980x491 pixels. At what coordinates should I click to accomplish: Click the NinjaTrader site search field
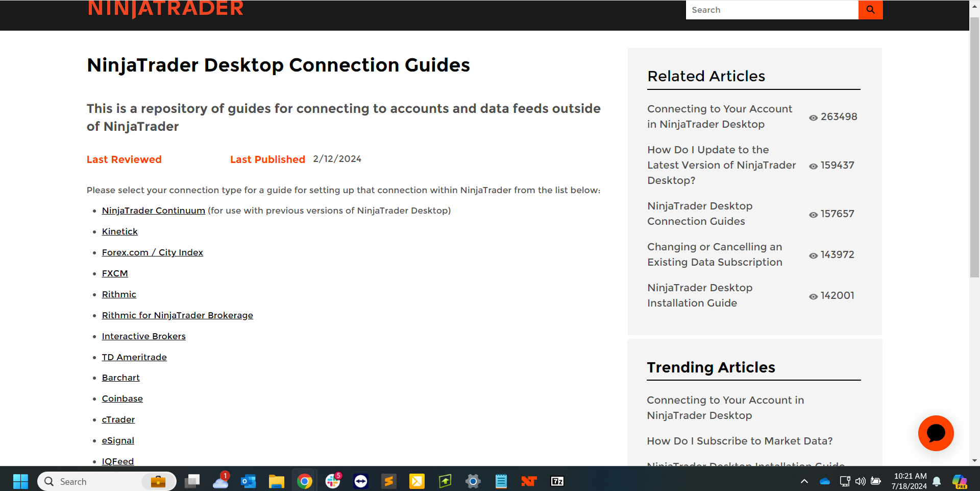[772, 10]
